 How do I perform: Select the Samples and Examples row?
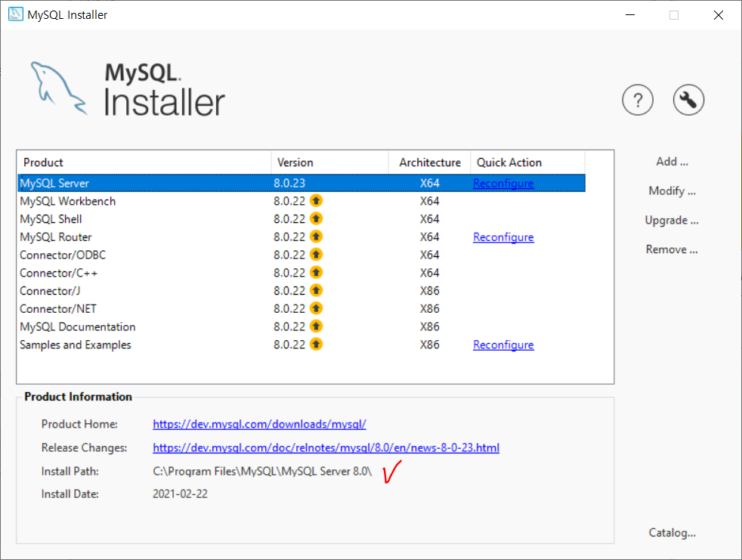click(301, 345)
